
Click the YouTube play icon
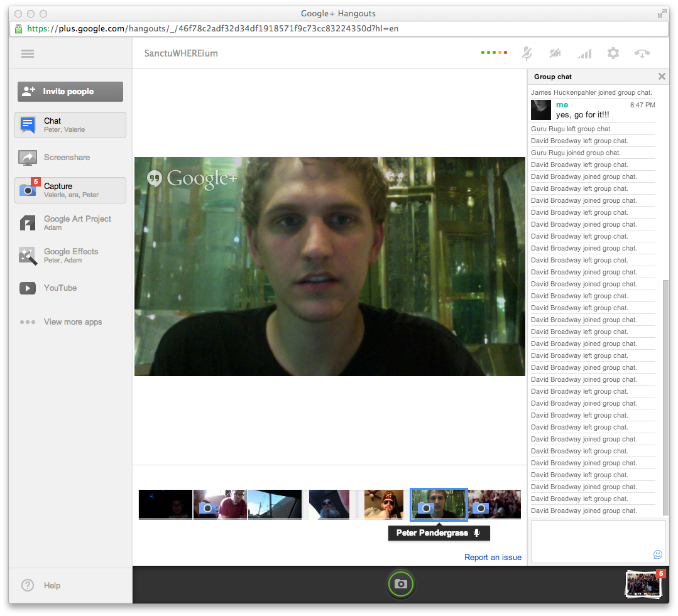(28, 288)
